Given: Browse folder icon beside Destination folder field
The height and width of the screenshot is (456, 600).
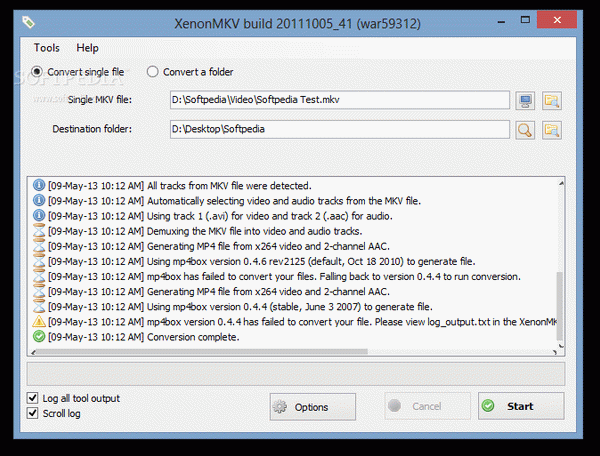Looking at the screenshot, I should pyautogui.click(x=552, y=130).
